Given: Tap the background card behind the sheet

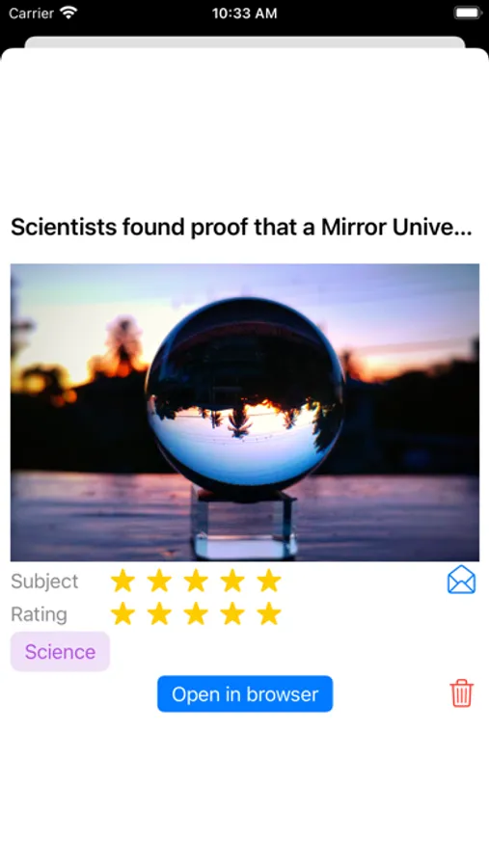Looking at the screenshot, I should (245, 41).
